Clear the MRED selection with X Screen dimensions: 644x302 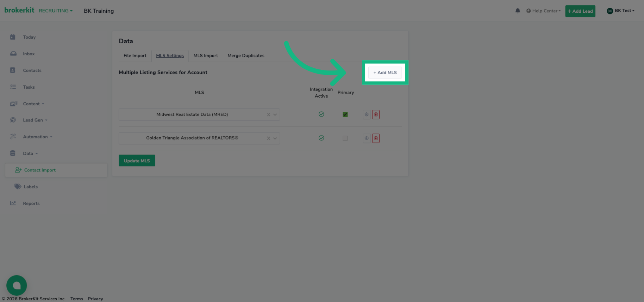tap(268, 114)
